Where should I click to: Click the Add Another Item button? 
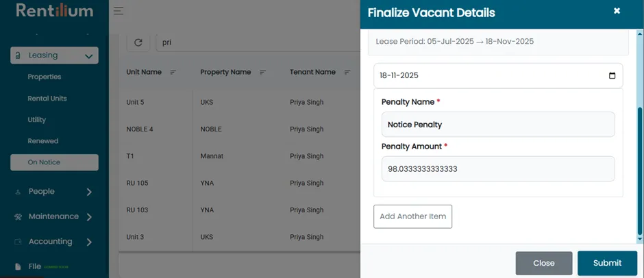(x=412, y=216)
